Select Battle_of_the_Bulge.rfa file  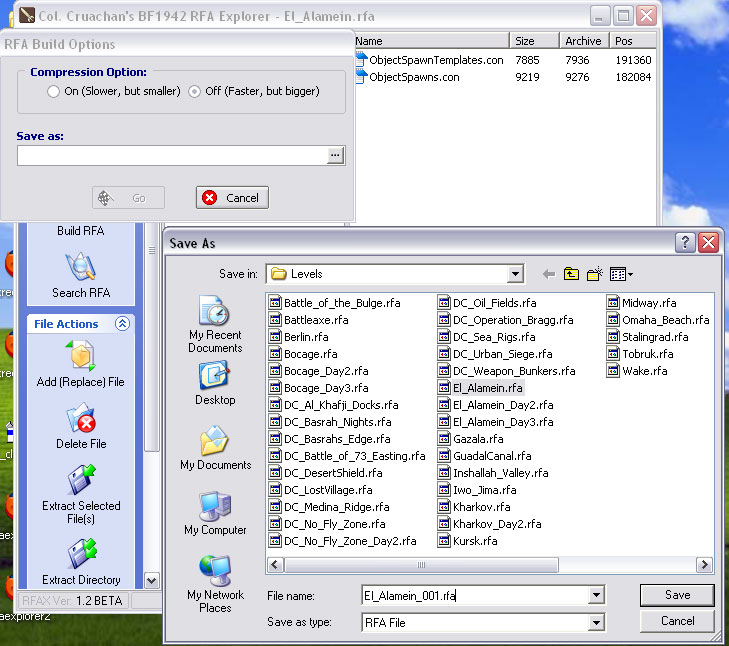click(335, 303)
